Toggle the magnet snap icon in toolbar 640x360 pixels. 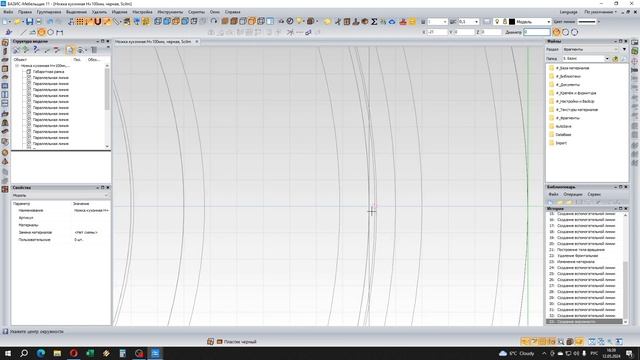pos(98,22)
